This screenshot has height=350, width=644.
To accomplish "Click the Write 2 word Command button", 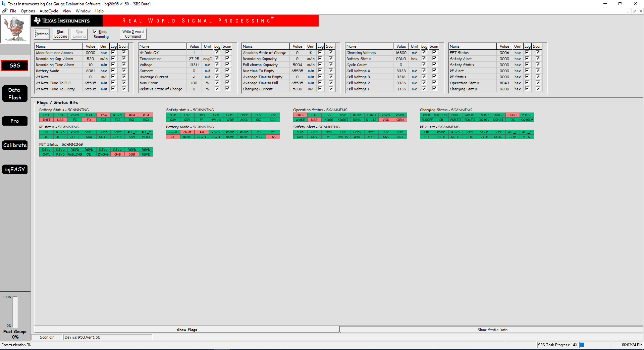I will (x=133, y=34).
